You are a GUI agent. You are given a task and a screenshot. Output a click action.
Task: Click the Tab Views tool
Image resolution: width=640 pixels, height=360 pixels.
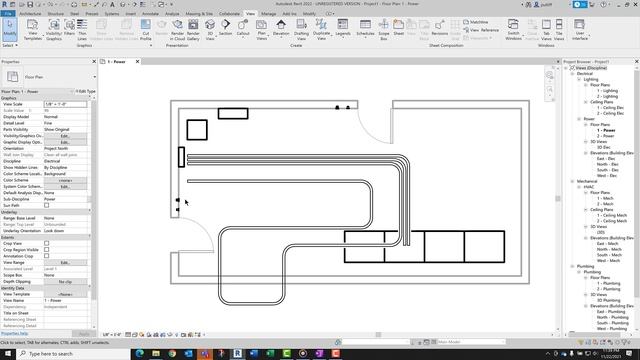tap(546, 29)
